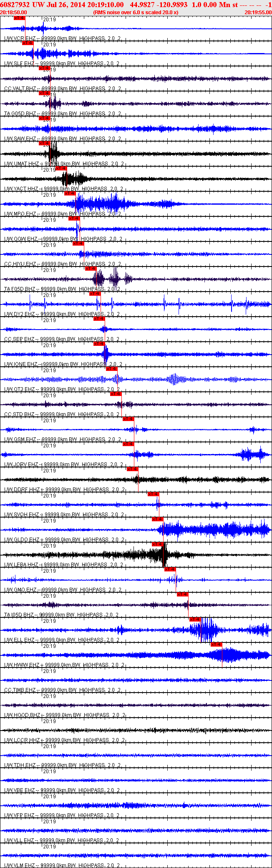This screenshot has width=272, height=868.
Task: Select the TA.F05D BHZ station label
Action: coord(20,289)
